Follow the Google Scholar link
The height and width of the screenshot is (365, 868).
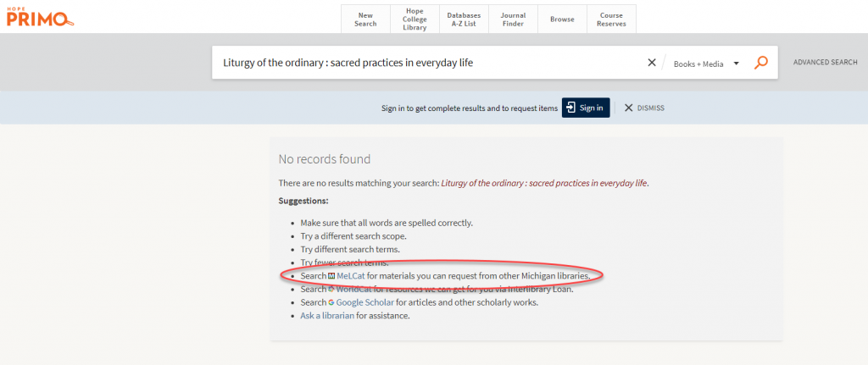(364, 302)
